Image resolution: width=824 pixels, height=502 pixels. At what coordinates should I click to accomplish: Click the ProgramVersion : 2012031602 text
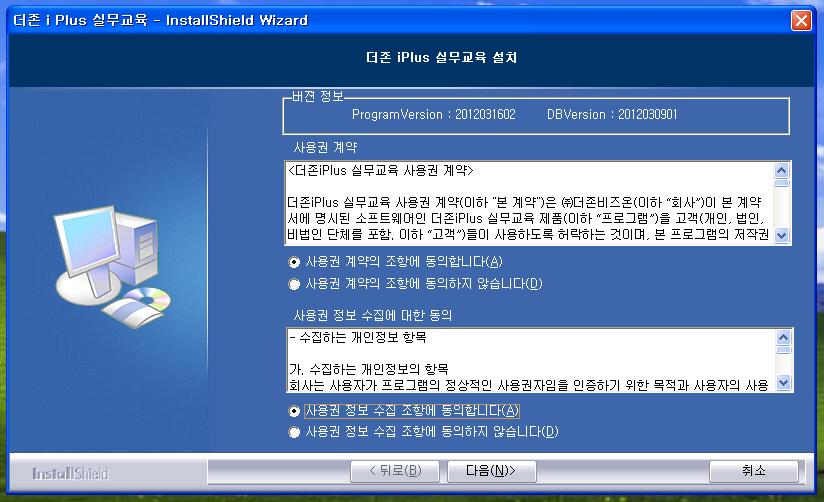[x=434, y=115]
